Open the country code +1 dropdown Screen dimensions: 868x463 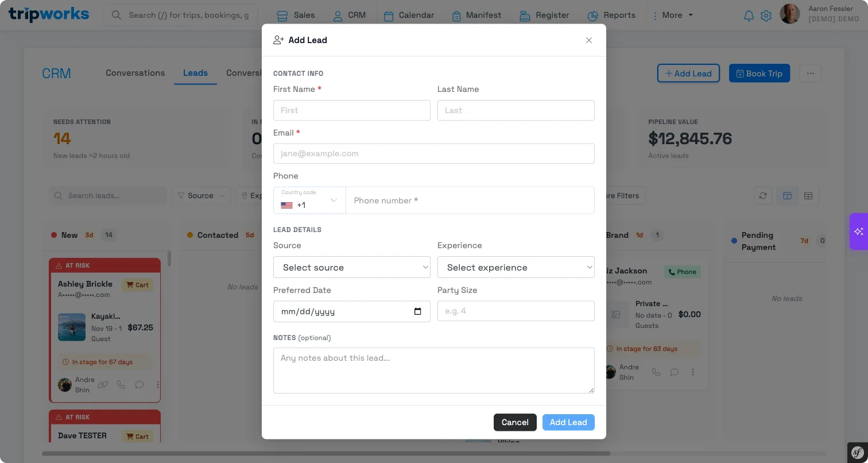click(x=309, y=200)
